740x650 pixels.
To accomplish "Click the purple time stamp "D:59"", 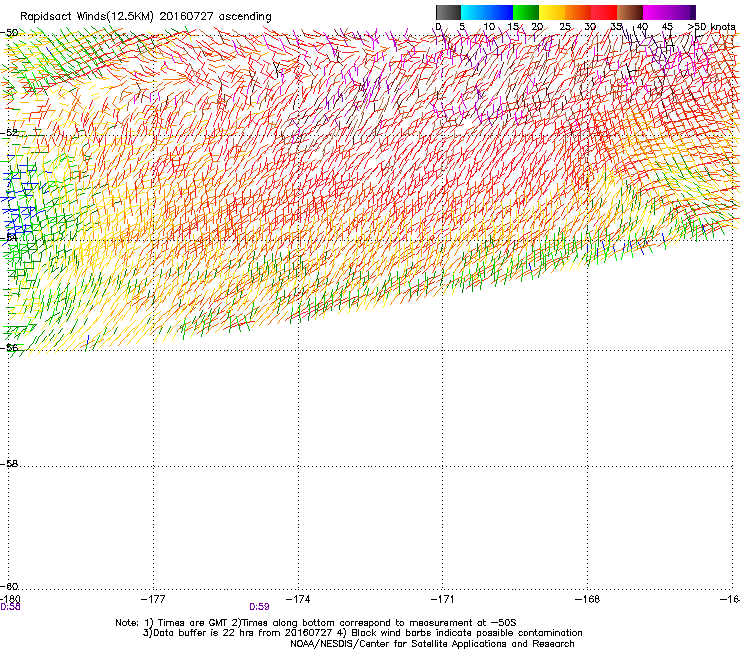I will tap(260, 607).
